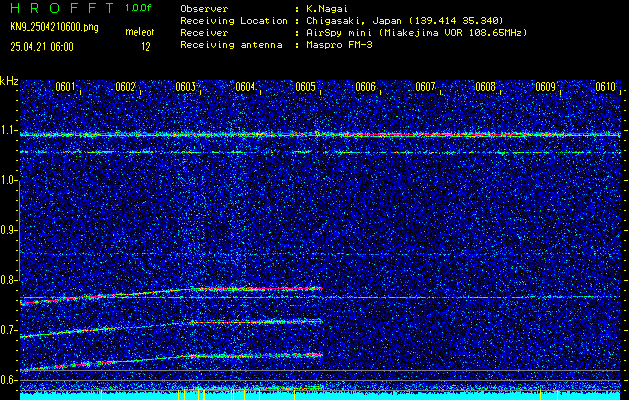Click the file name KN9_2504210600.png
Screen dimensions: 629x400
tap(54, 27)
